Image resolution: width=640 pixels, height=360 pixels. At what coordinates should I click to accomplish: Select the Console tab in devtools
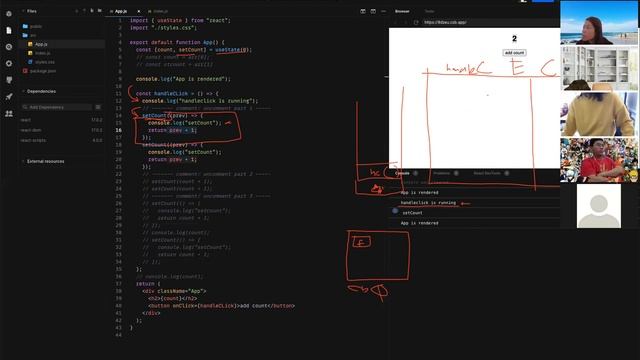[402, 173]
